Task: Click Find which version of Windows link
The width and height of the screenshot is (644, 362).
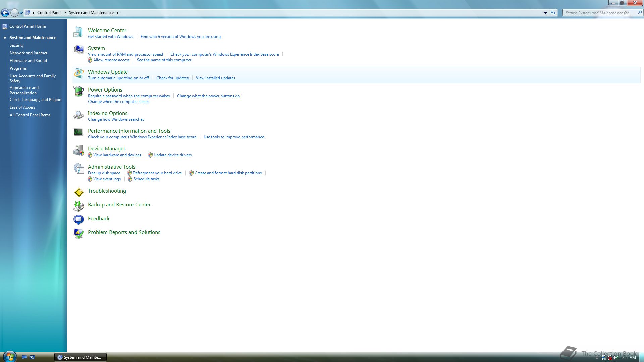Action: (180, 37)
